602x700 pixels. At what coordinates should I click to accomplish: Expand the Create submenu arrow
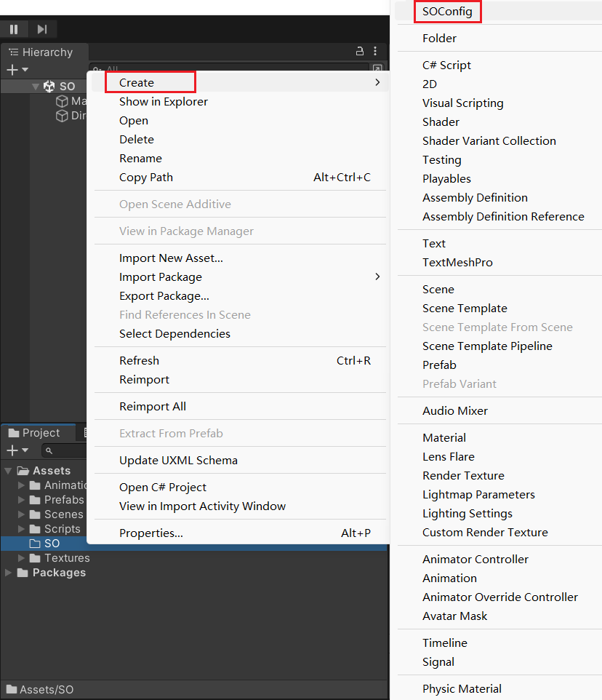(x=377, y=82)
